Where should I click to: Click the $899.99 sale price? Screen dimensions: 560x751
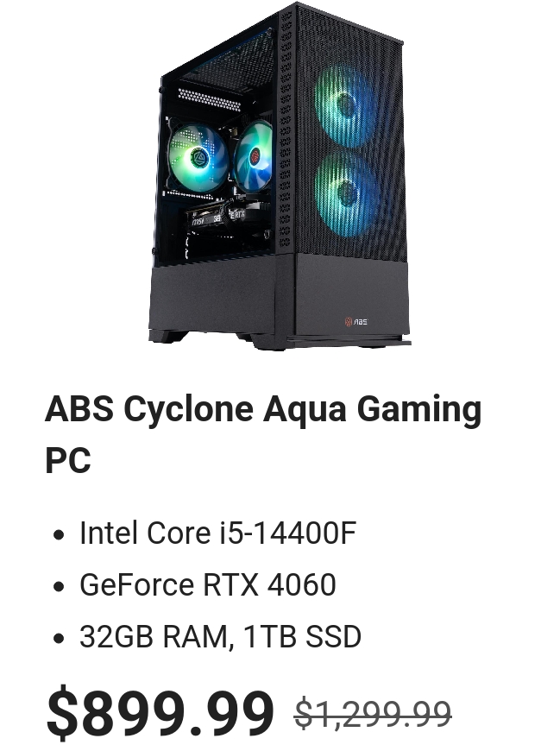[160, 712]
